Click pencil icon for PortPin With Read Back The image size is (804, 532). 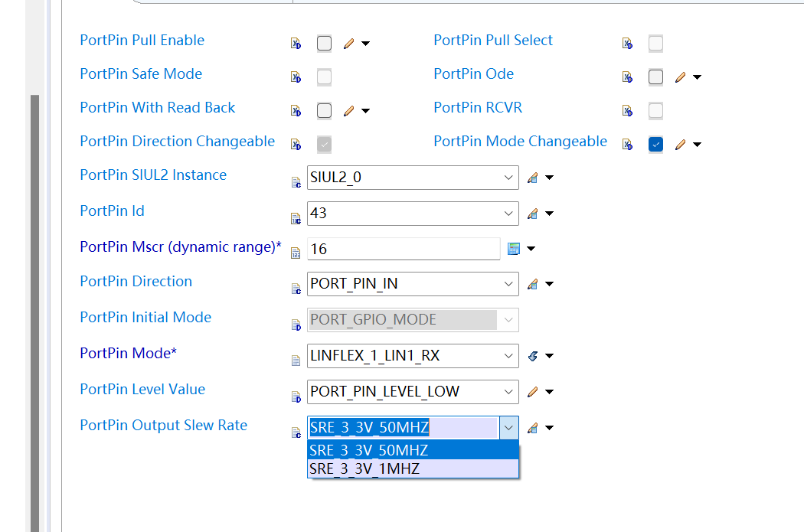(348, 111)
